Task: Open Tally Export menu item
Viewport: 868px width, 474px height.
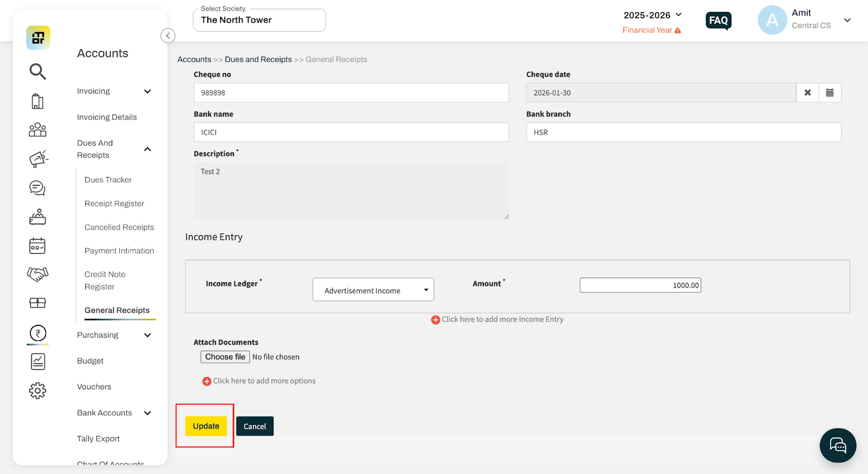Action: tap(98, 439)
